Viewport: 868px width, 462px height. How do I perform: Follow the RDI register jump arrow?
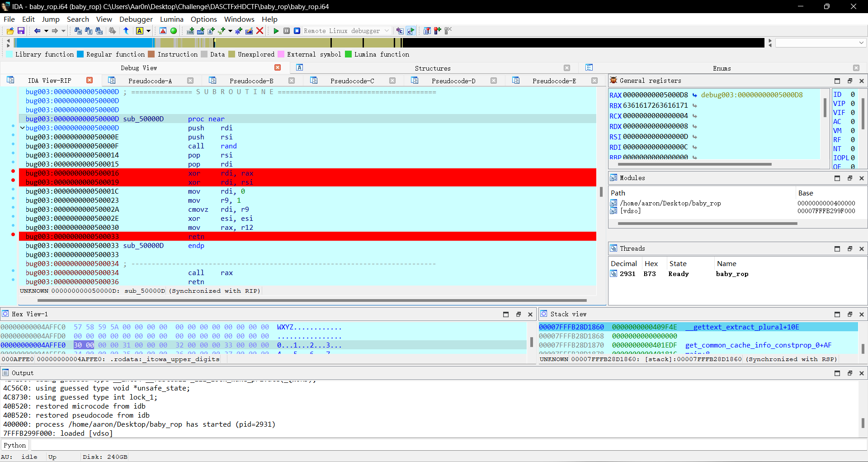[694, 147]
